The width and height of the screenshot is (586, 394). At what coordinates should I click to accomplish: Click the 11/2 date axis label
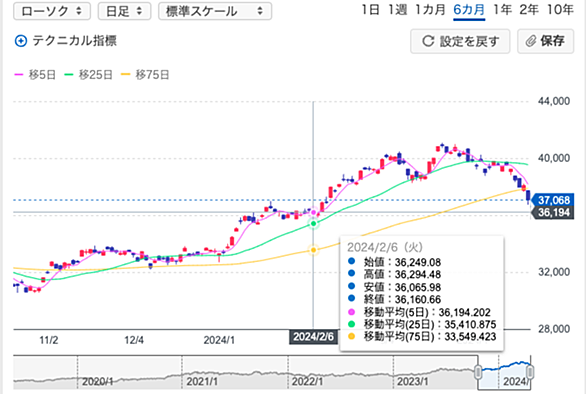click(x=49, y=340)
